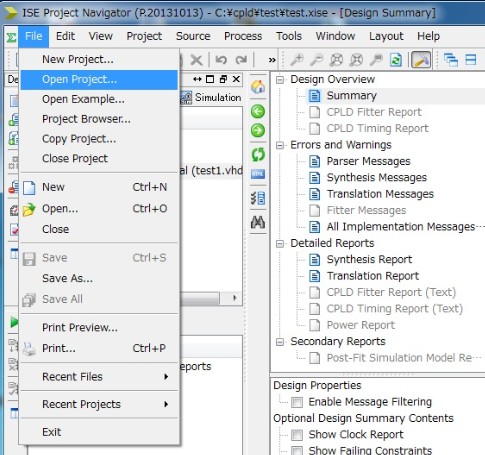The height and width of the screenshot is (455, 485).
Task: Choose Save As... menu entry
Action: coord(99,278)
